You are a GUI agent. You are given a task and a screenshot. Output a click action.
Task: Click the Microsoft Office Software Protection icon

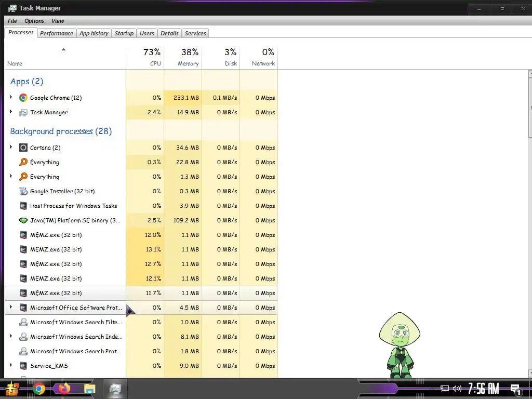pos(23,308)
